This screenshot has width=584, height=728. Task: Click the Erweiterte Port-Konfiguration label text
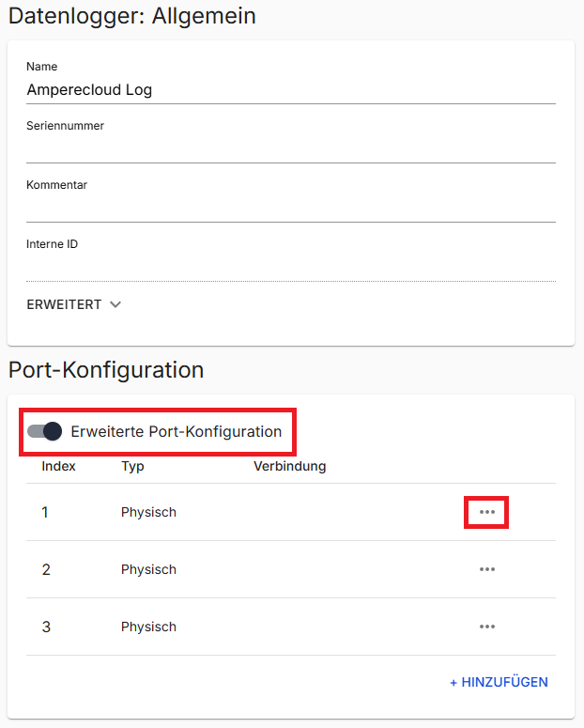coord(176,432)
